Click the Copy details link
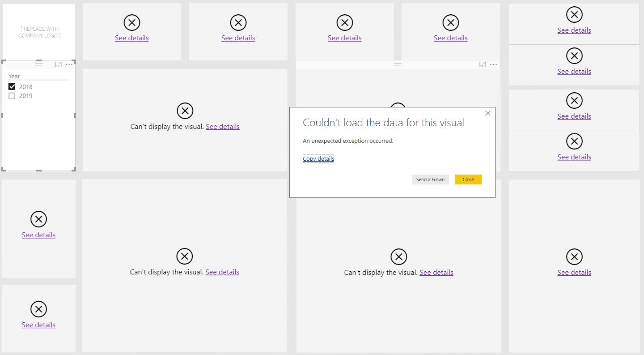Screen dimensions: 644x355 318,158
